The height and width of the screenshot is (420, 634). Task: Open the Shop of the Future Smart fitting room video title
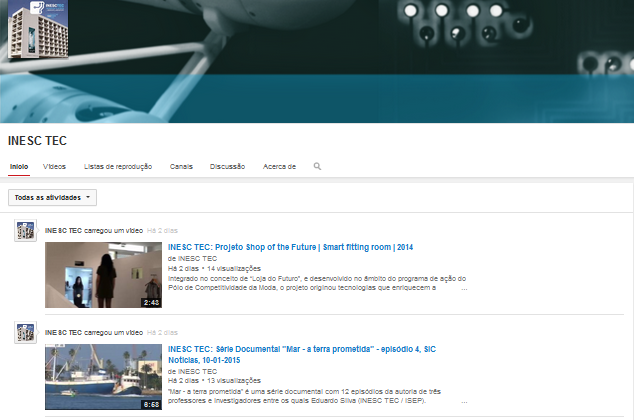(x=290, y=247)
